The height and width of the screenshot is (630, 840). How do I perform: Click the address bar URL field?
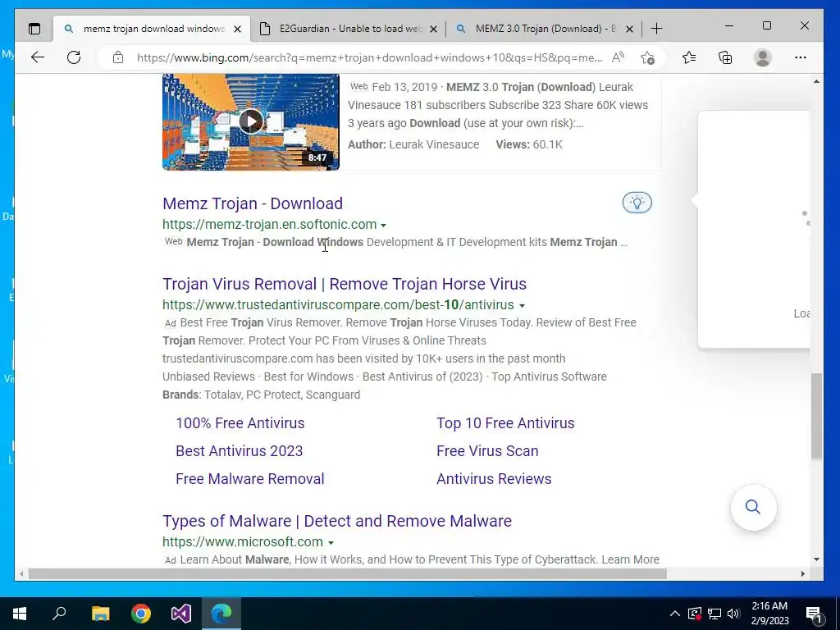[370, 57]
